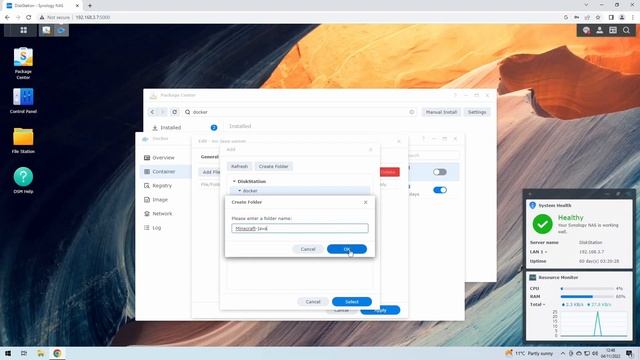Click the Package Center refresh icon

tap(175, 112)
